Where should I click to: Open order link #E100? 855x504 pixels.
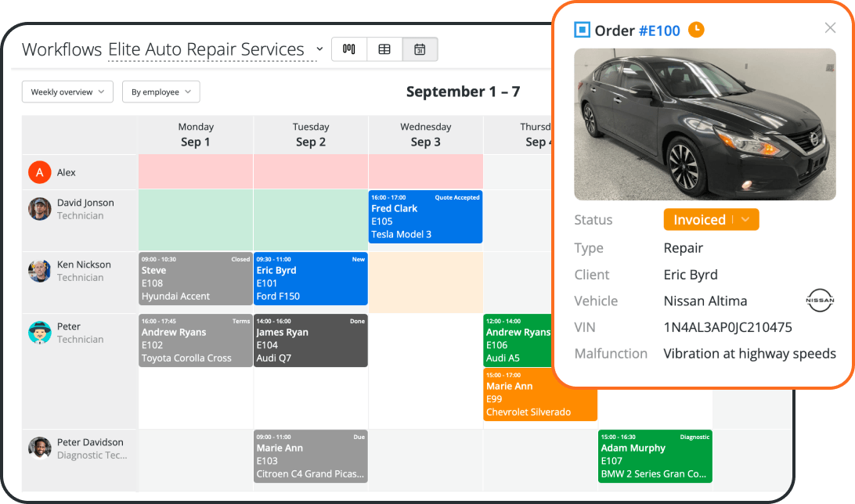click(x=659, y=31)
